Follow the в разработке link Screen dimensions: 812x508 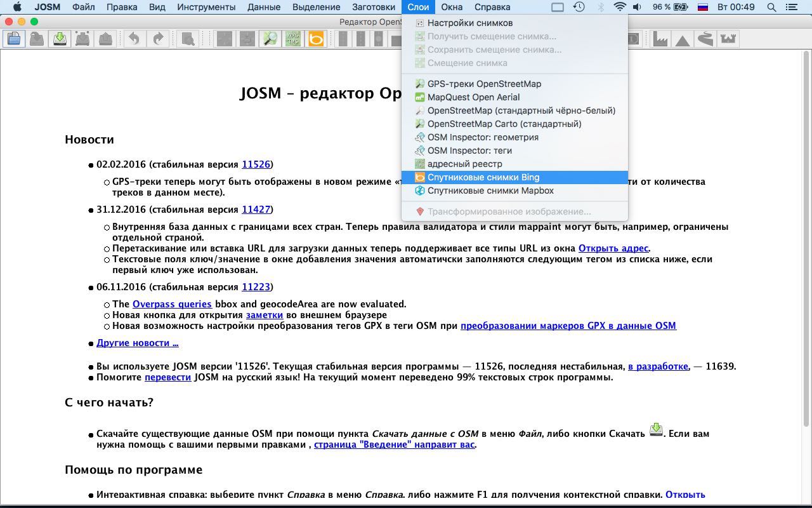point(658,366)
